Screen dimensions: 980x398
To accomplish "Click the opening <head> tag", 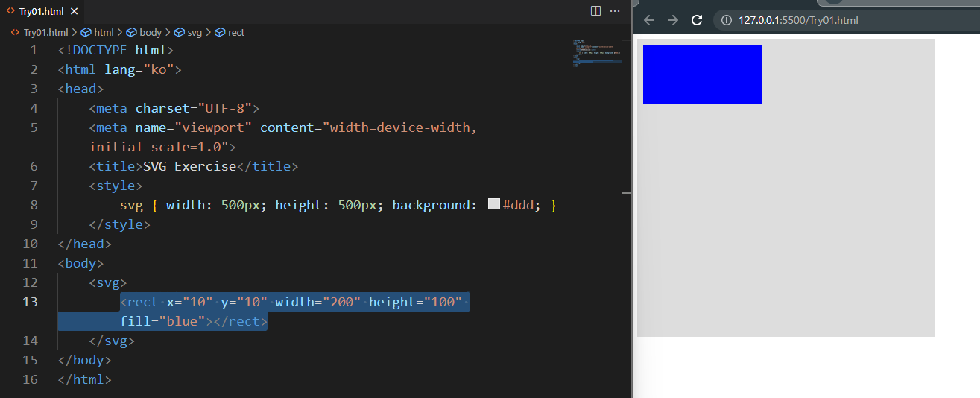I will tap(80, 89).
